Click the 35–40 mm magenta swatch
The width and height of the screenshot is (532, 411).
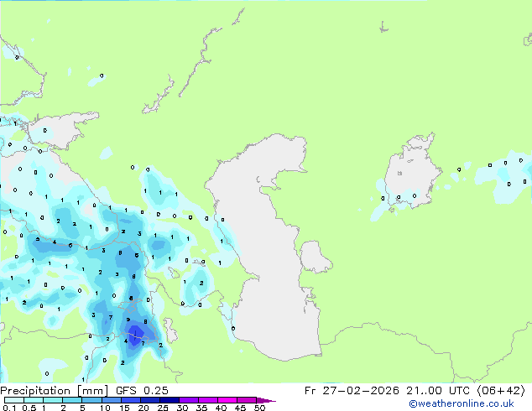coord(207,400)
